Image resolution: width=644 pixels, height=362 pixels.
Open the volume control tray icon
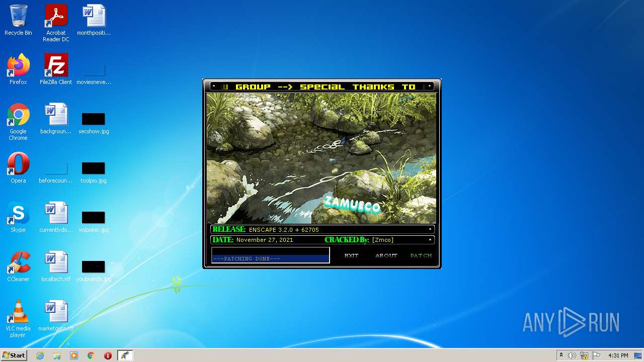[572, 355]
